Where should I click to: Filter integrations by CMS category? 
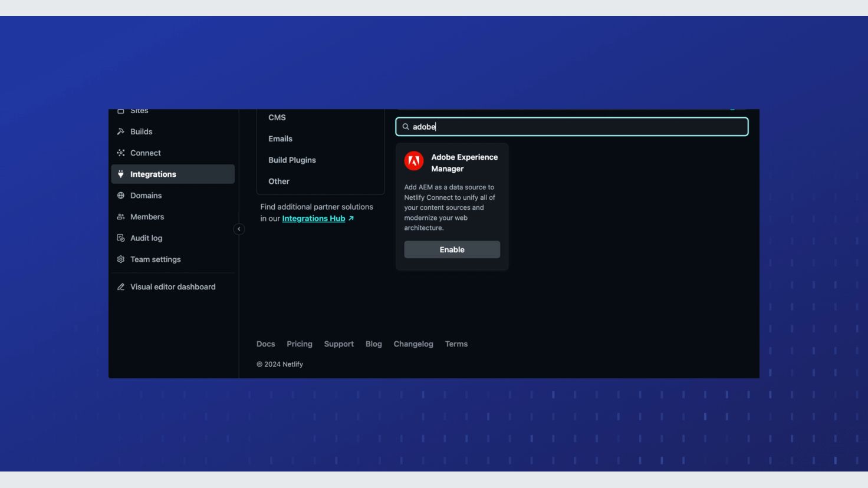click(277, 117)
